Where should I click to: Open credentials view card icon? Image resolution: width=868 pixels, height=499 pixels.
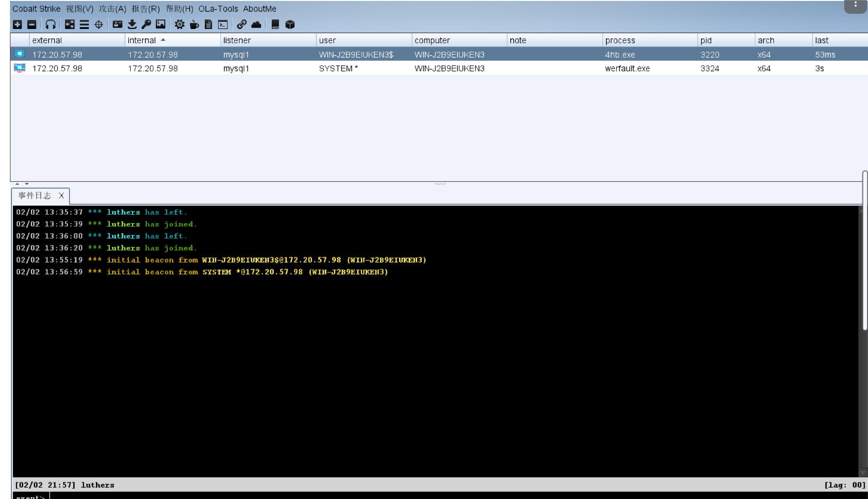pyautogui.click(x=118, y=24)
